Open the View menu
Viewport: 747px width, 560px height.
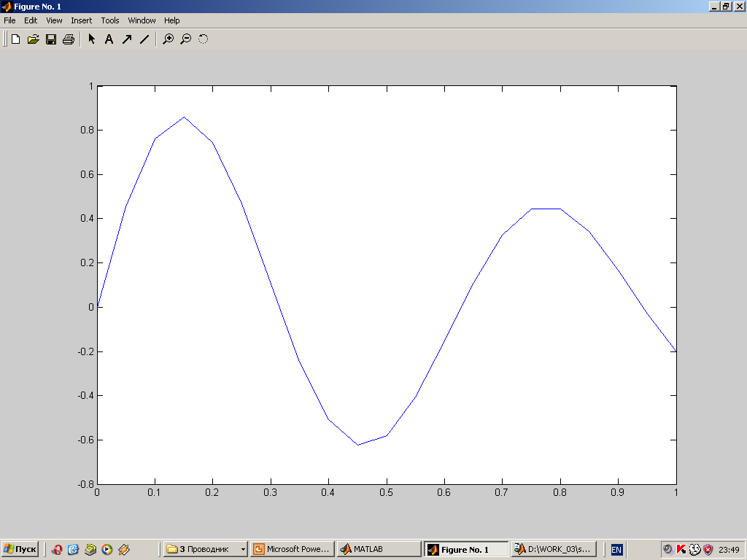54,20
